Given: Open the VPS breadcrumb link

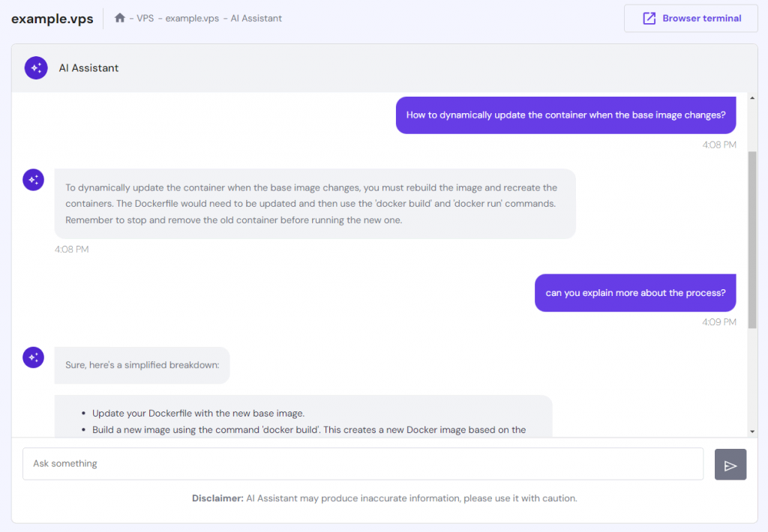Looking at the screenshot, I should 145,19.
